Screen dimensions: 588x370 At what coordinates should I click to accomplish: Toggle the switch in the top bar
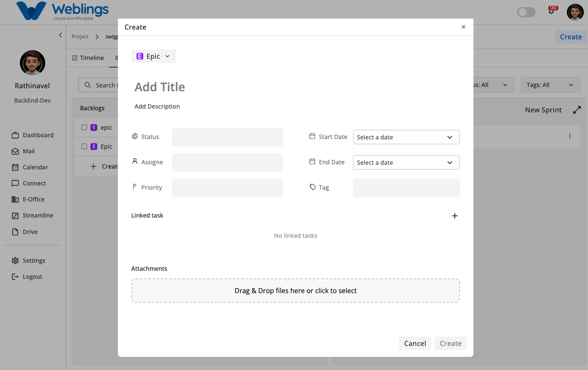pyautogui.click(x=526, y=12)
